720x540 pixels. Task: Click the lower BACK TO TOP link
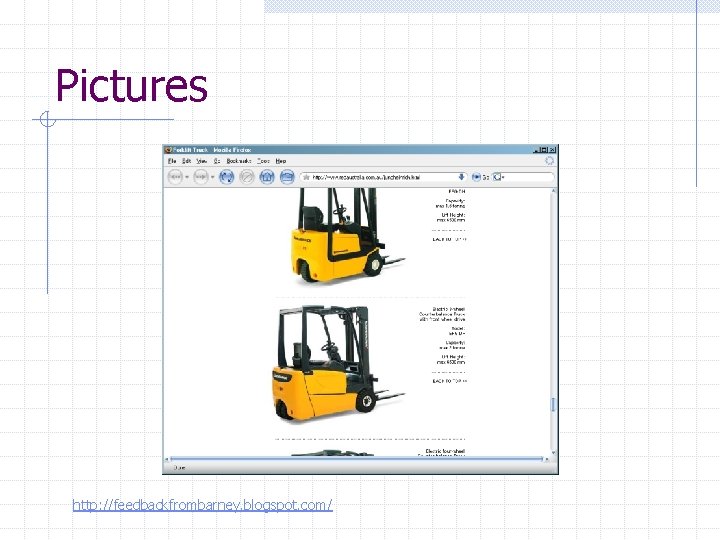(x=449, y=381)
